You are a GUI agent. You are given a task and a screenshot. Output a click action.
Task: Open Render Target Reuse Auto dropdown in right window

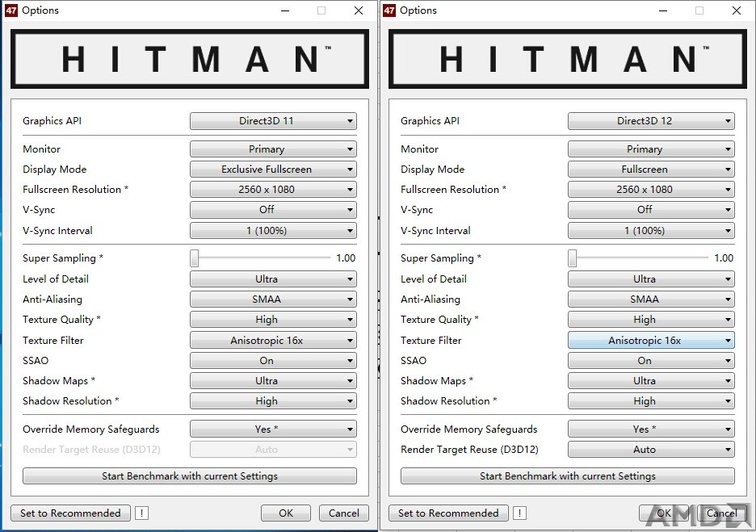651,449
